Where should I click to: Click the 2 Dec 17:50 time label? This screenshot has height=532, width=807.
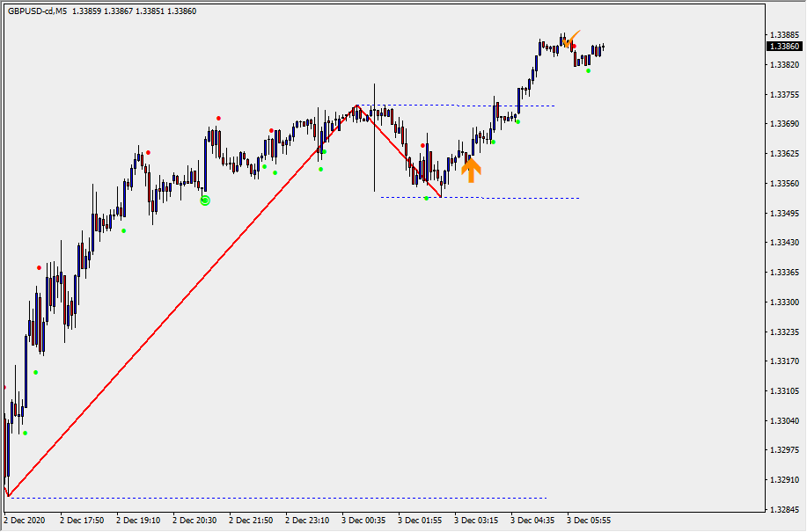pyautogui.click(x=82, y=521)
